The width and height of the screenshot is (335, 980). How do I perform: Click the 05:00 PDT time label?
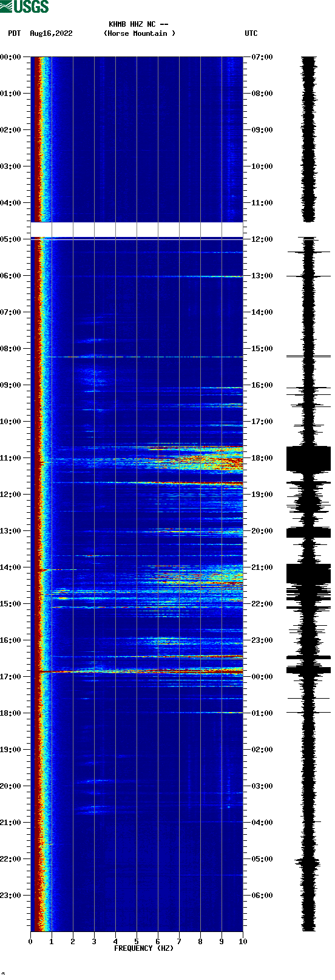10,239
